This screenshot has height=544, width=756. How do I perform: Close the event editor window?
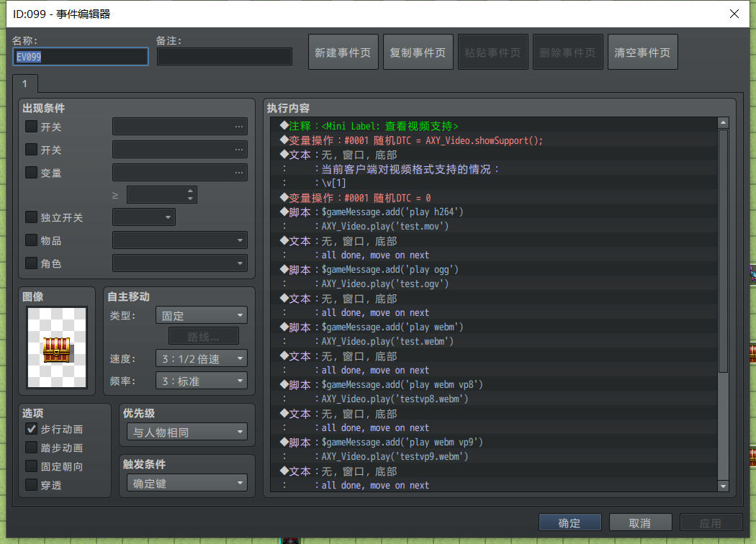(x=734, y=14)
